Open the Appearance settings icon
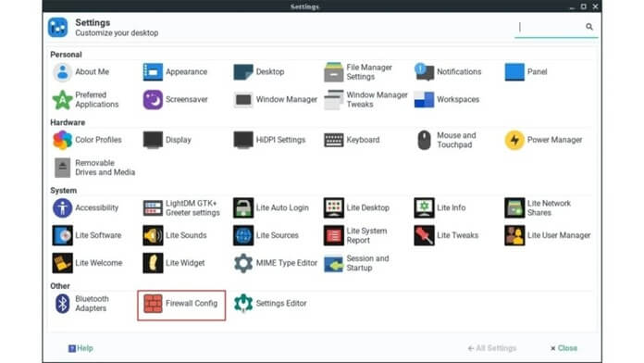The width and height of the screenshot is (644, 363). [x=153, y=72]
